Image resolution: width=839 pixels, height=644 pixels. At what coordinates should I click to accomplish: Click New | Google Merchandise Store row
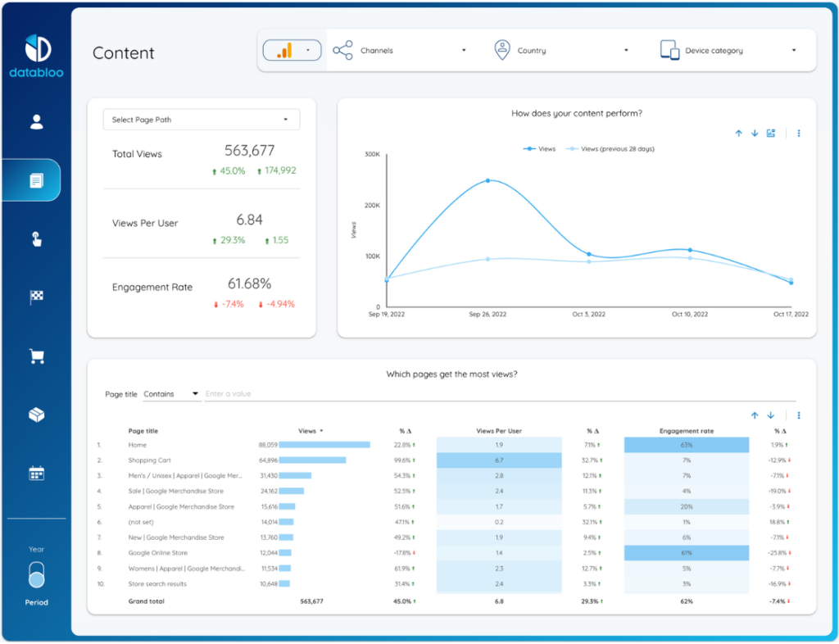point(176,538)
